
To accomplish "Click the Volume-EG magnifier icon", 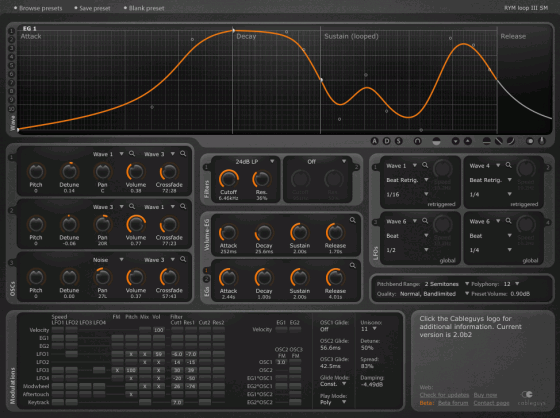I will pyautogui.click(x=352, y=220).
